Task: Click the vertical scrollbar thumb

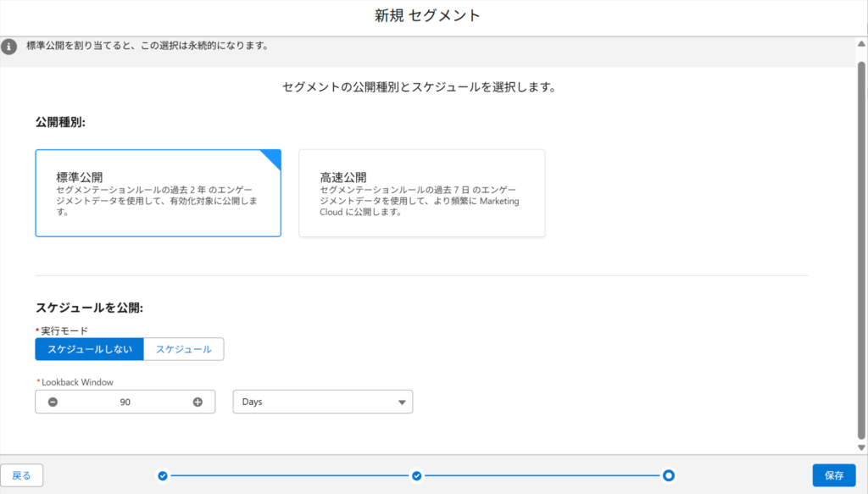Action: [862, 249]
